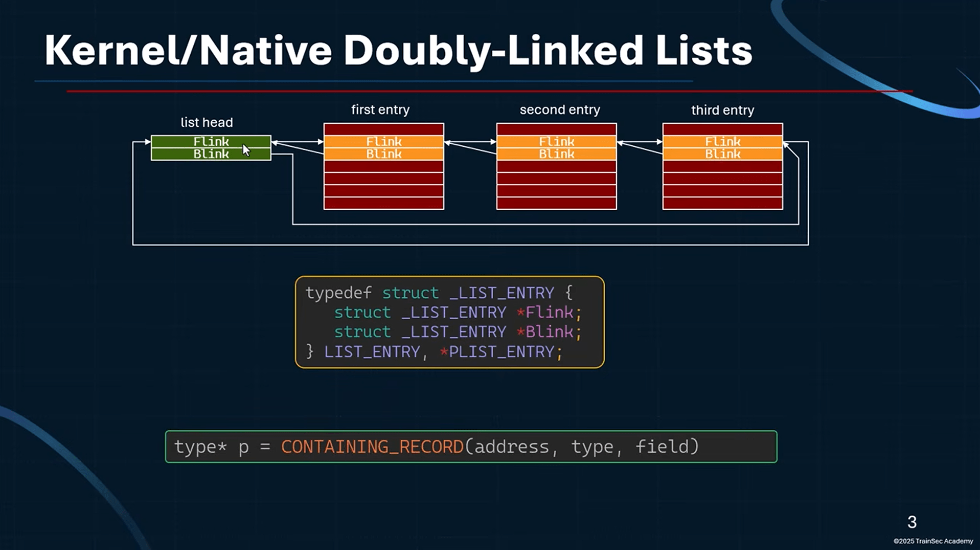Click the orange header of third entry
This screenshot has width=980, height=550.
(722, 148)
